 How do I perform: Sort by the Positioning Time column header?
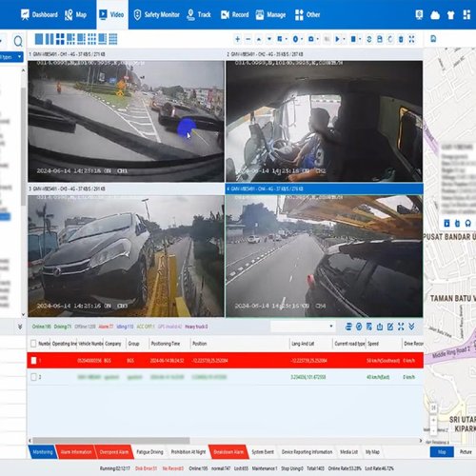point(166,344)
